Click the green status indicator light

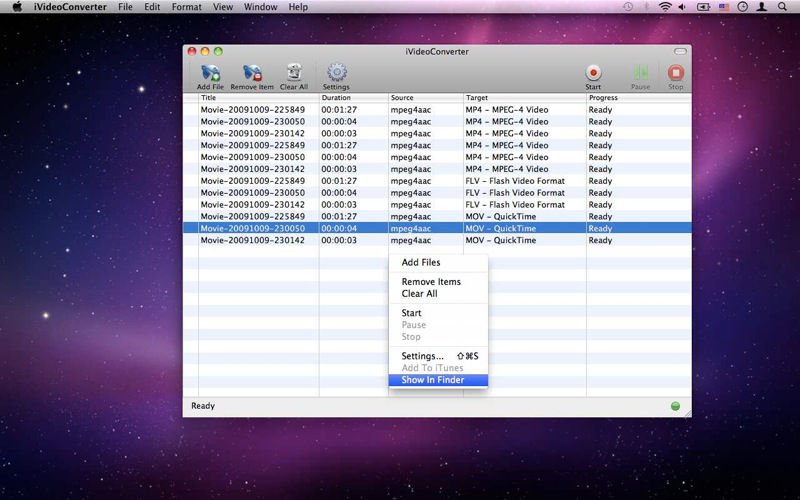(675, 406)
